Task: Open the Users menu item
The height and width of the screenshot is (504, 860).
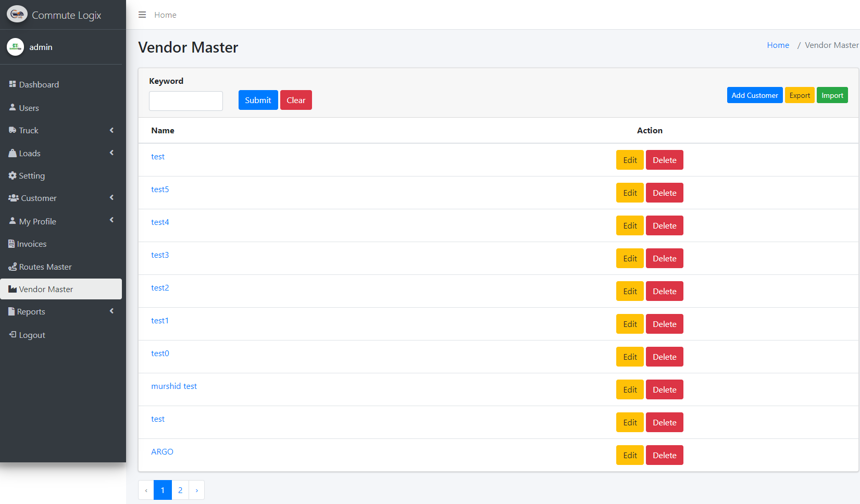Action: click(29, 108)
